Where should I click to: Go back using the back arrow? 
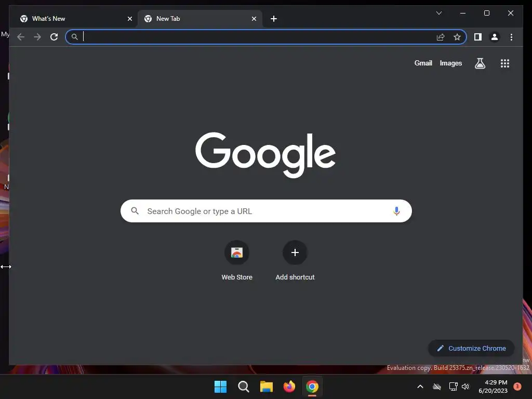click(21, 37)
